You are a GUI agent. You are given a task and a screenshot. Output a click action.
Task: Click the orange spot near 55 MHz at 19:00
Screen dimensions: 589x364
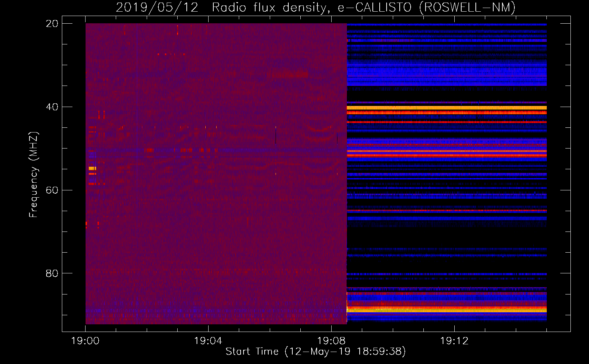click(x=92, y=168)
